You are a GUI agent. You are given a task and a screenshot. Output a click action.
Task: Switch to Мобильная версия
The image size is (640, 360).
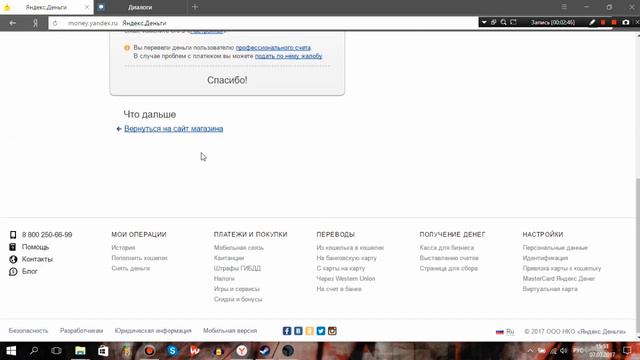click(230, 331)
